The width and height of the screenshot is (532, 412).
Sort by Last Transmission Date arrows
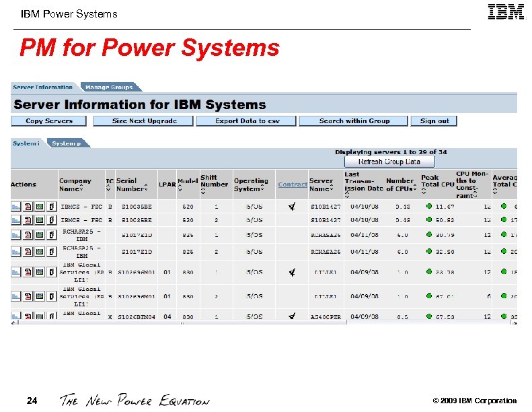(x=347, y=195)
